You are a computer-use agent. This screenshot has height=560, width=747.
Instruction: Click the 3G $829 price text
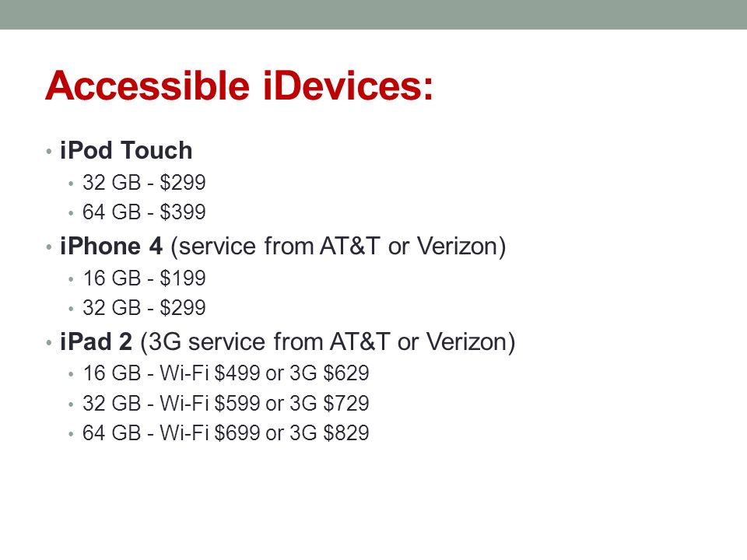tap(329, 433)
